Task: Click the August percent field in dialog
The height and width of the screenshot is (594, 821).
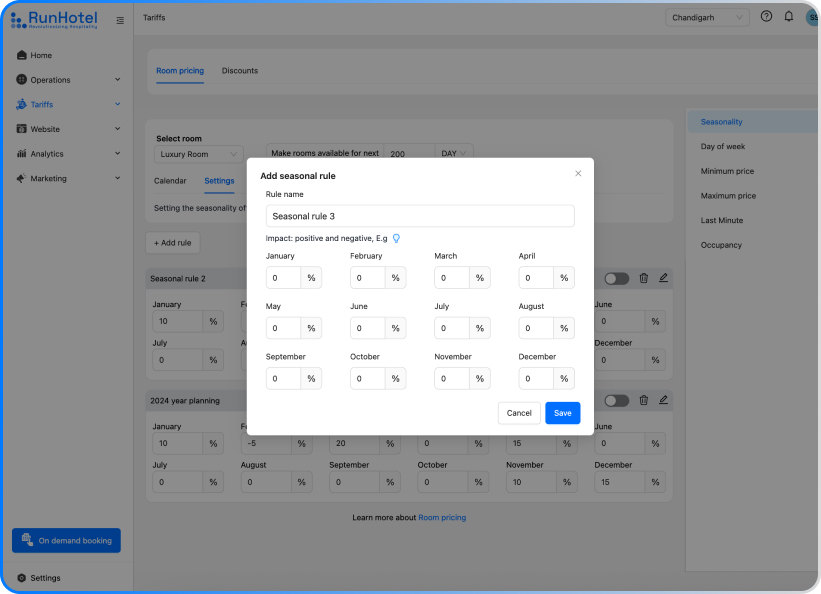Action: point(536,328)
